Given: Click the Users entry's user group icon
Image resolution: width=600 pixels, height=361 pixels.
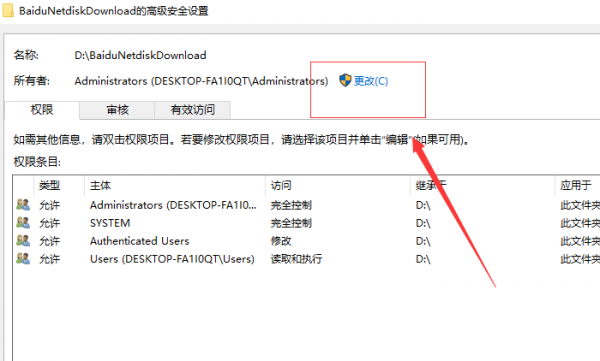Looking at the screenshot, I should [23, 259].
